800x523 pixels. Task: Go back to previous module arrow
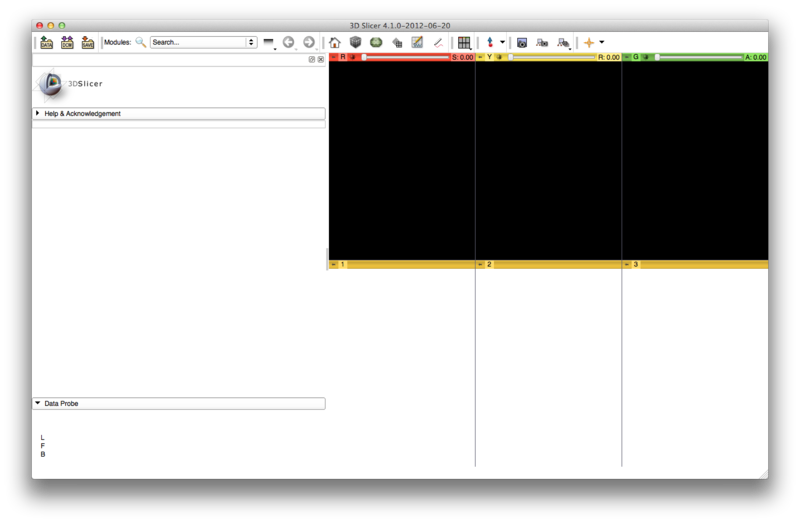pos(288,43)
